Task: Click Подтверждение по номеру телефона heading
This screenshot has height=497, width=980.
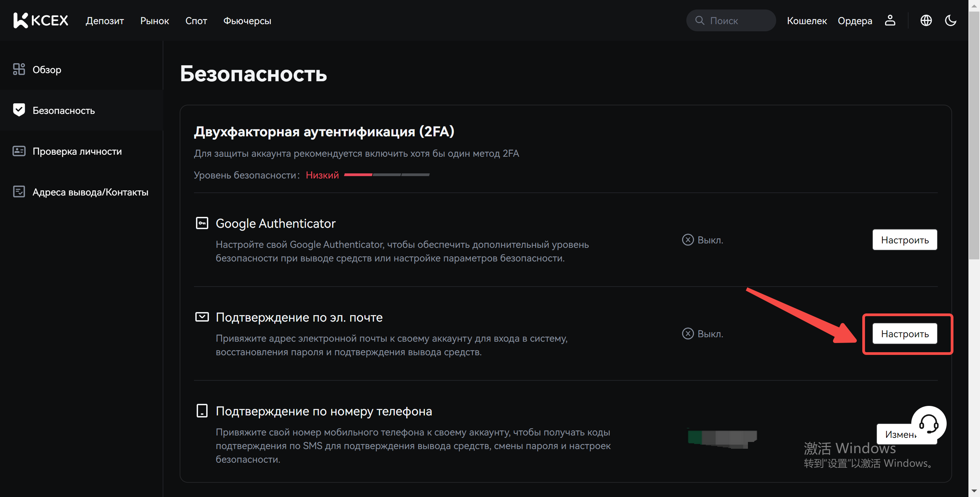Action: (324, 411)
